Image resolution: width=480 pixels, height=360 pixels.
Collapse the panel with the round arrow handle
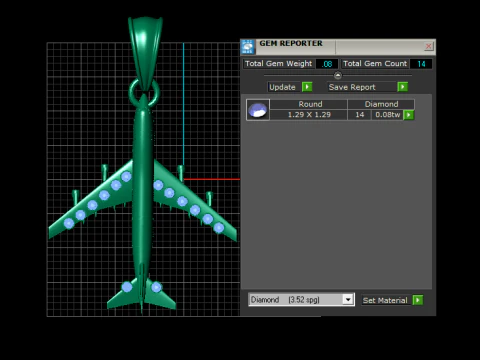[x=338, y=75]
